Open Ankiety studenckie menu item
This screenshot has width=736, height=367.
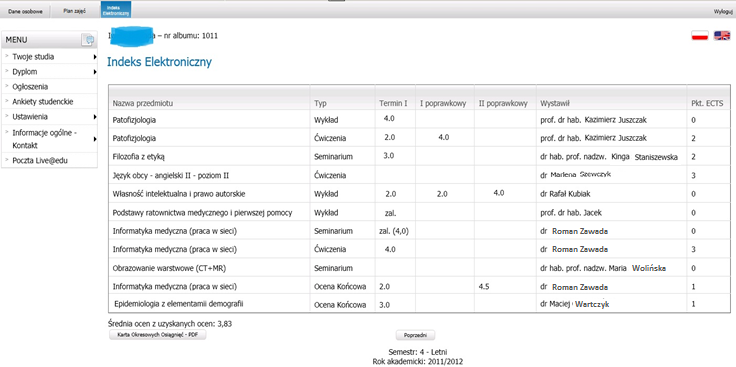click(x=43, y=102)
